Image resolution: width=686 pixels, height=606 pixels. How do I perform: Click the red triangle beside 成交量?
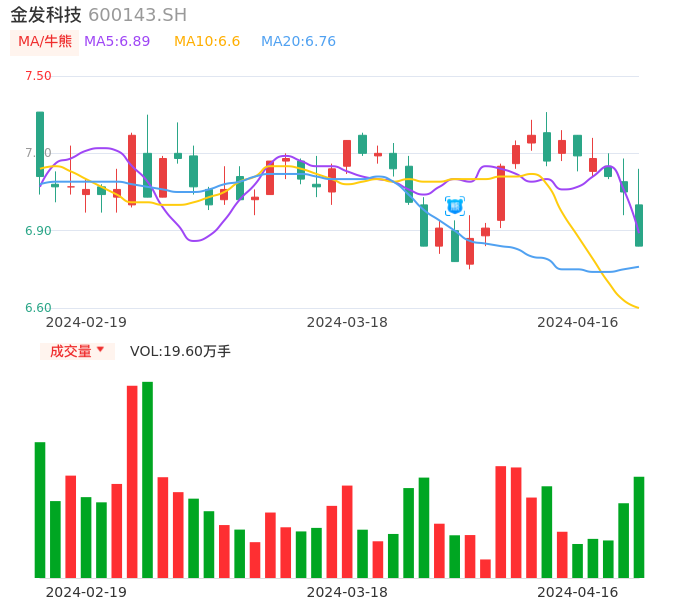click(100, 350)
